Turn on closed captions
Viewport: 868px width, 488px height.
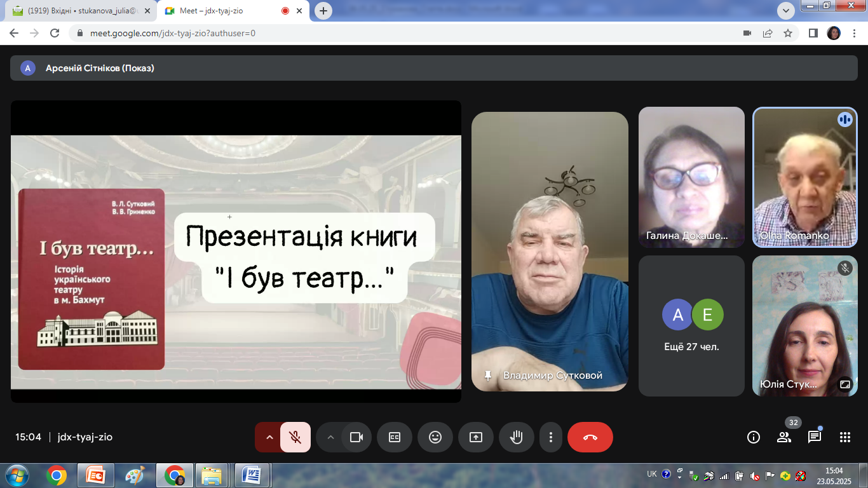tap(395, 437)
